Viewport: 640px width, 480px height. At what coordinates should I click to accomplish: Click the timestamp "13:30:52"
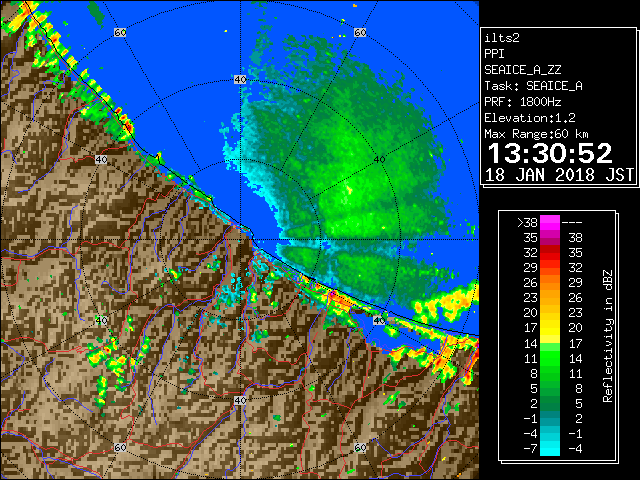pos(550,153)
